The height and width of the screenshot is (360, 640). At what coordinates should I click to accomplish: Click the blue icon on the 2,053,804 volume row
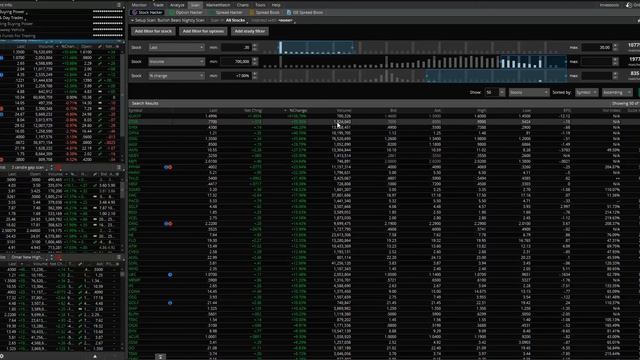click(x=2, y=58)
